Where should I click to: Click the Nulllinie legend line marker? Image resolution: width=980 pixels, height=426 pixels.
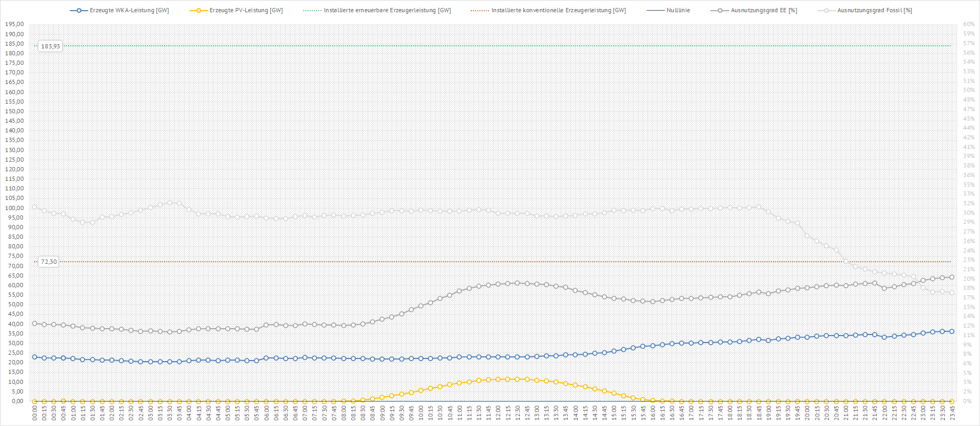[655, 11]
